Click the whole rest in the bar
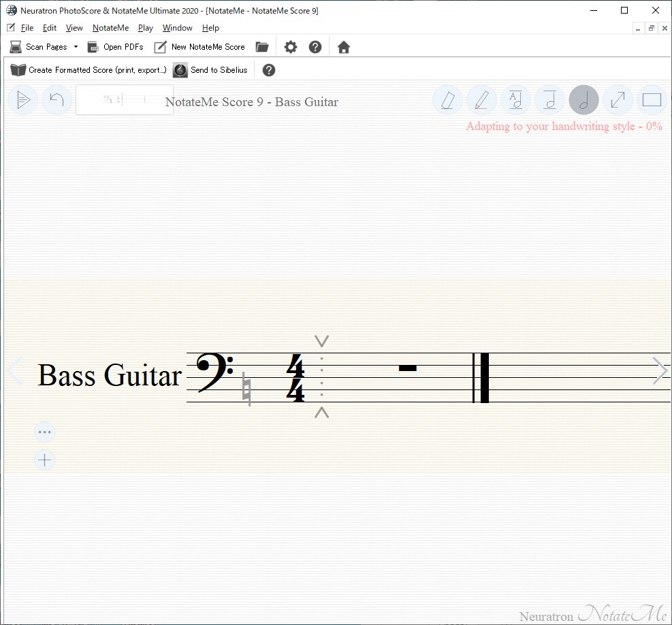Screen dimensions: 672x625 (408, 368)
